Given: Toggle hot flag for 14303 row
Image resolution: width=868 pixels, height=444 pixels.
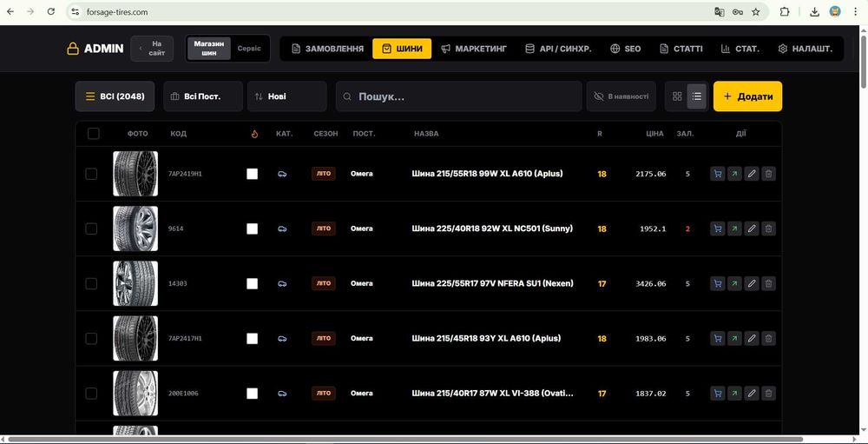Looking at the screenshot, I should click(x=252, y=283).
